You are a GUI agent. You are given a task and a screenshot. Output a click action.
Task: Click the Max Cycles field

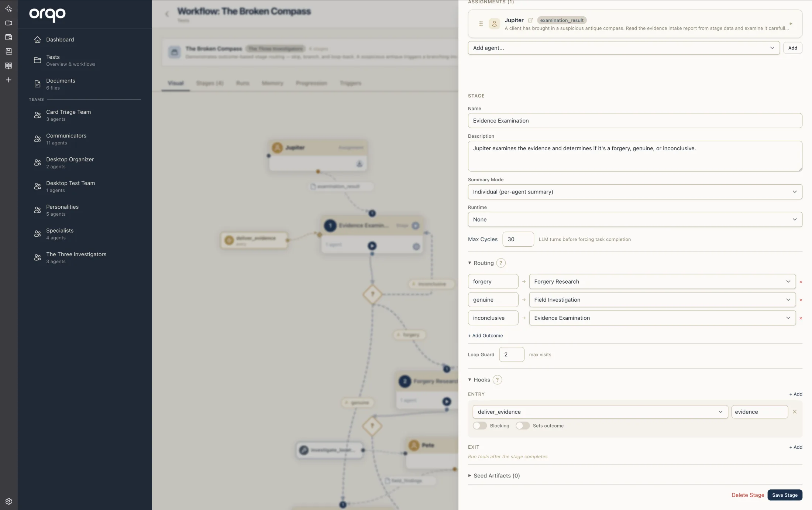click(x=518, y=239)
